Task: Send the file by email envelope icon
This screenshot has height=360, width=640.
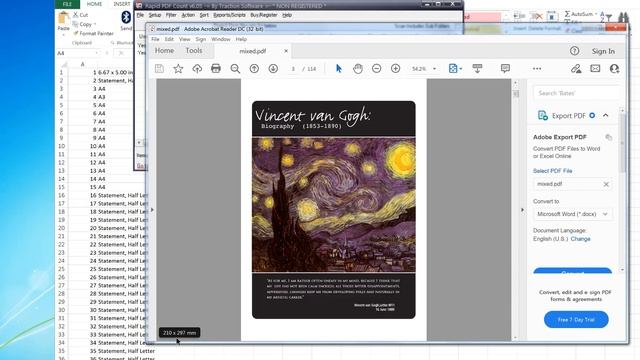Action: pos(596,69)
